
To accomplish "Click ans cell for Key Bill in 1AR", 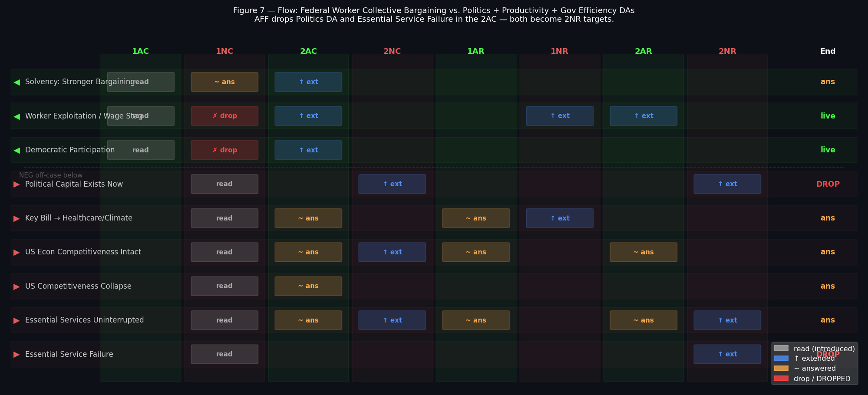I will pos(475,218).
